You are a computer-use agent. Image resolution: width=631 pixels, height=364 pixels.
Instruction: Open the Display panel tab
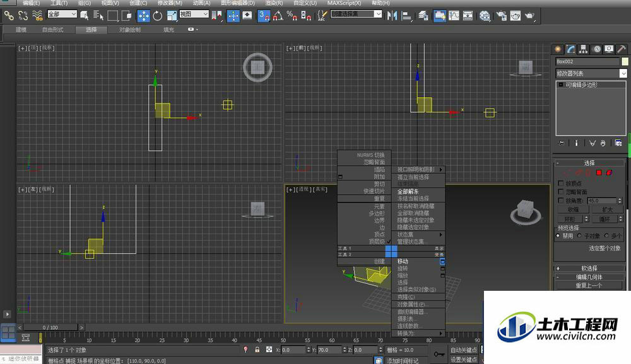tap(609, 49)
